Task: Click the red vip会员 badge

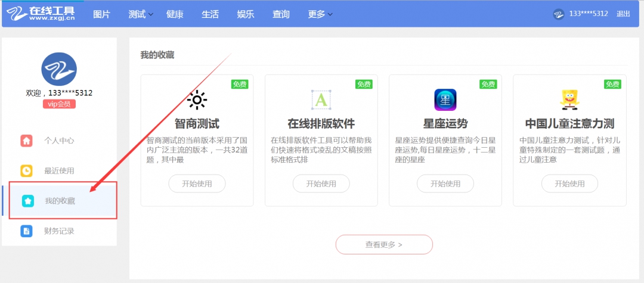Action: pyautogui.click(x=59, y=104)
